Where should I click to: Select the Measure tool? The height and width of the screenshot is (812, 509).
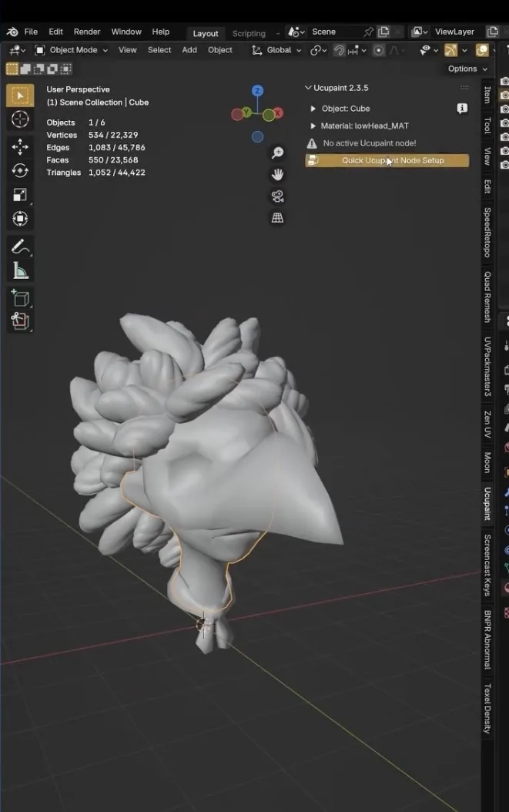(x=20, y=270)
